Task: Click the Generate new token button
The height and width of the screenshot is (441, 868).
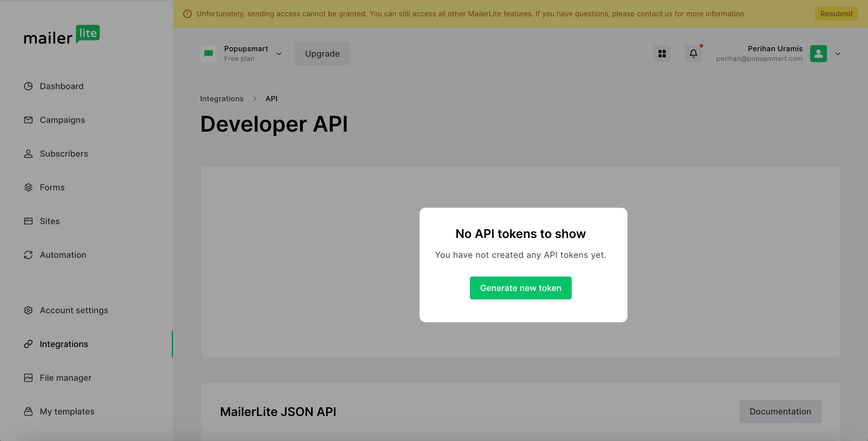Action: tap(520, 287)
